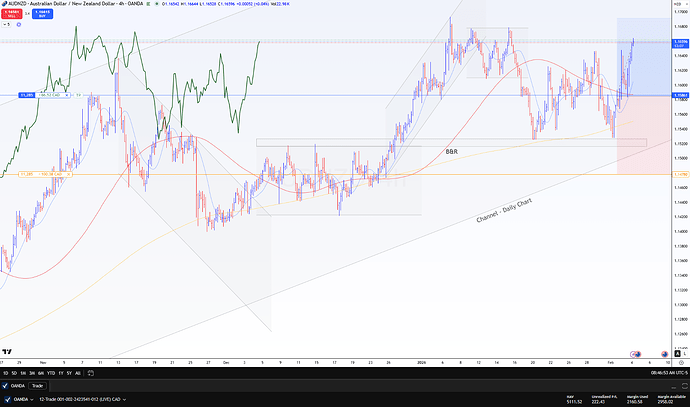This screenshot has width=690, height=407.
Task: Open the time axis settings gear icon
Action: tap(681, 363)
